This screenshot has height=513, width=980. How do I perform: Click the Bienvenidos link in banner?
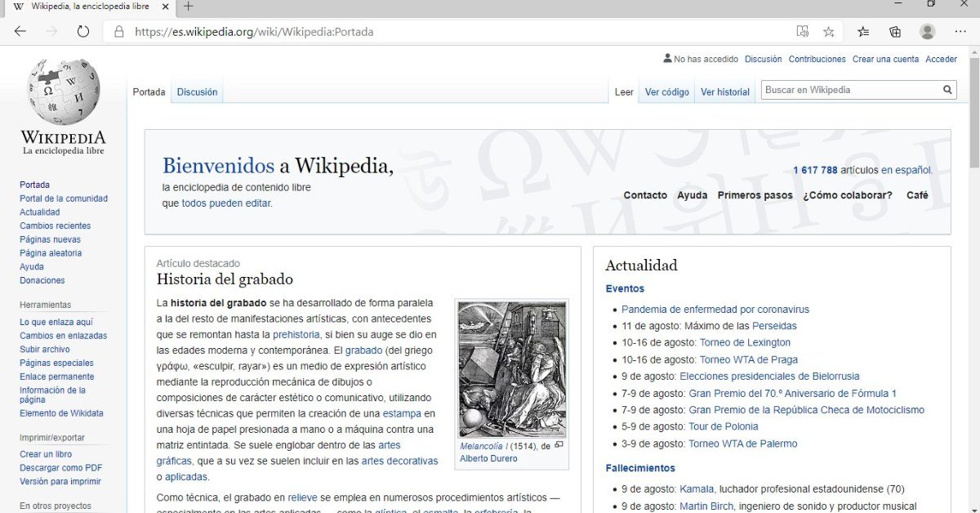coord(218,166)
